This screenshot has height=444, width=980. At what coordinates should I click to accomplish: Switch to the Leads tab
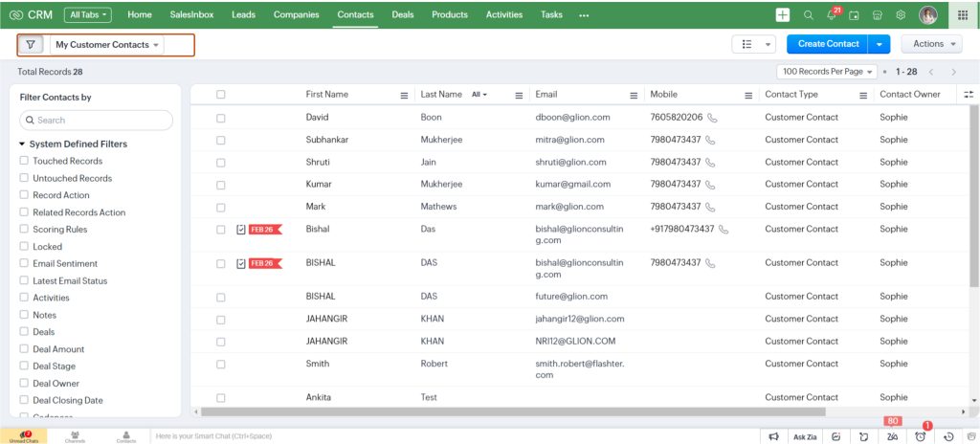pos(243,15)
